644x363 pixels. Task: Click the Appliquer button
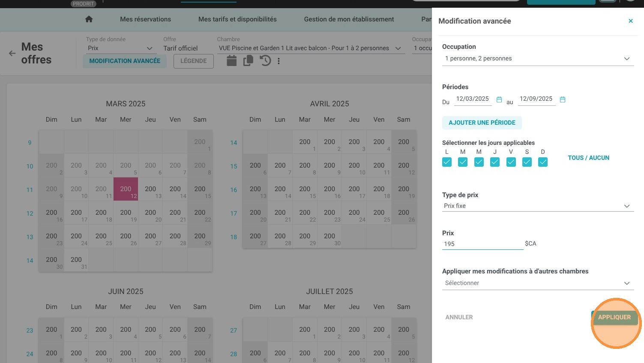(x=614, y=317)
